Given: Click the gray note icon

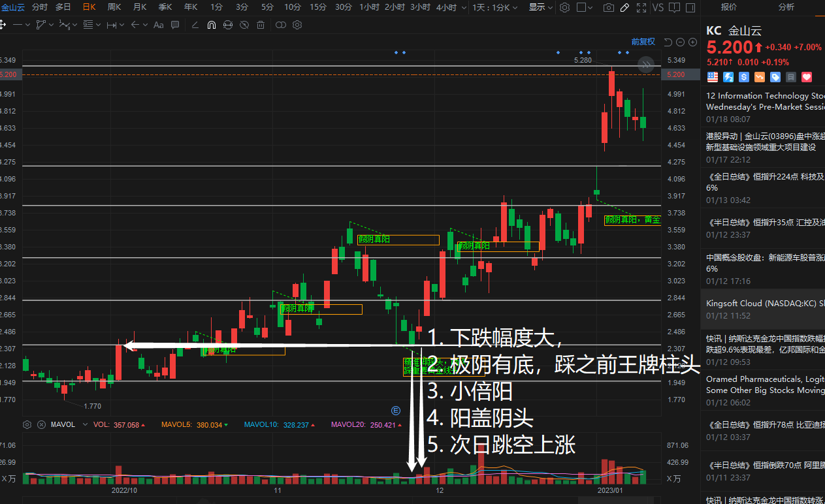Looking at the screenshot, I should [x=791, y=77].
